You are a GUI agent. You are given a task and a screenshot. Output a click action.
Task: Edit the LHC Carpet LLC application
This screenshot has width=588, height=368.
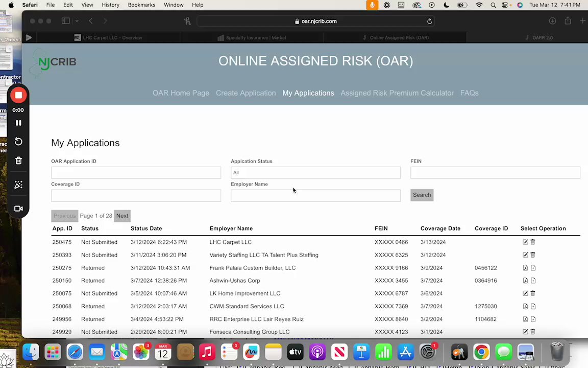pos(525,242)
